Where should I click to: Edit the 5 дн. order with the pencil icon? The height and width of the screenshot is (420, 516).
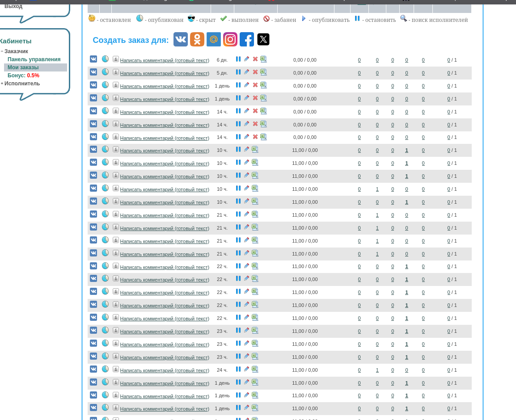(246, 72)
